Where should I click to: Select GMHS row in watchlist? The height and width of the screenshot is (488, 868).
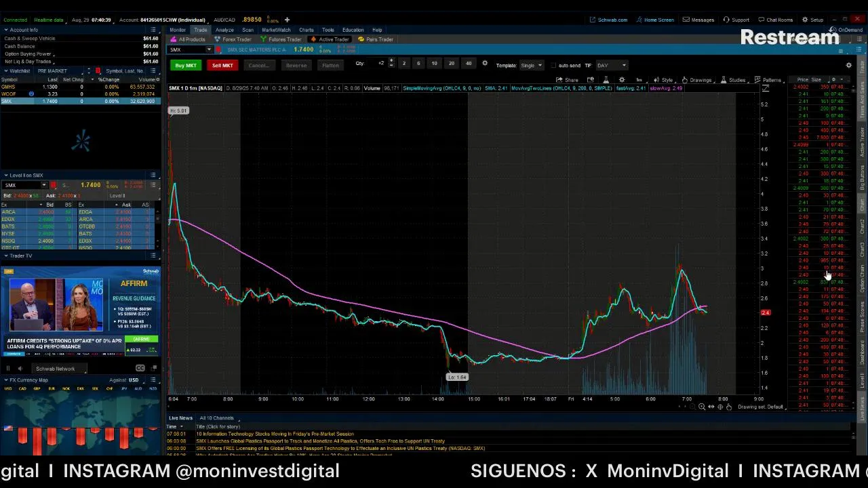pos(81,87)
